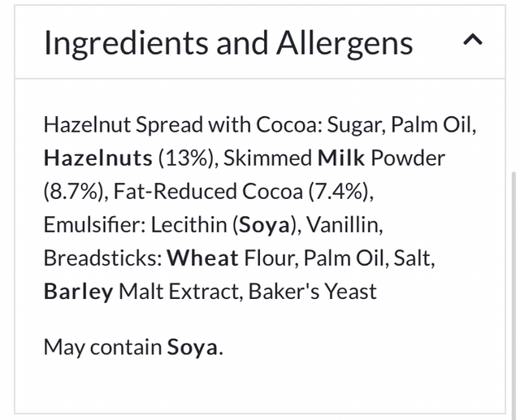Click the bold Wheat allergen word
This screenshot has height=420, width=520.
202,258
